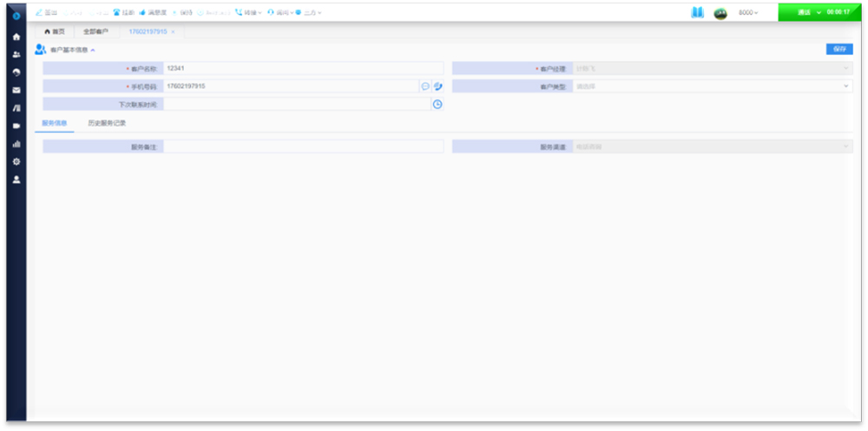
Task: Click the round user avatar
Action: click(720, 13)
